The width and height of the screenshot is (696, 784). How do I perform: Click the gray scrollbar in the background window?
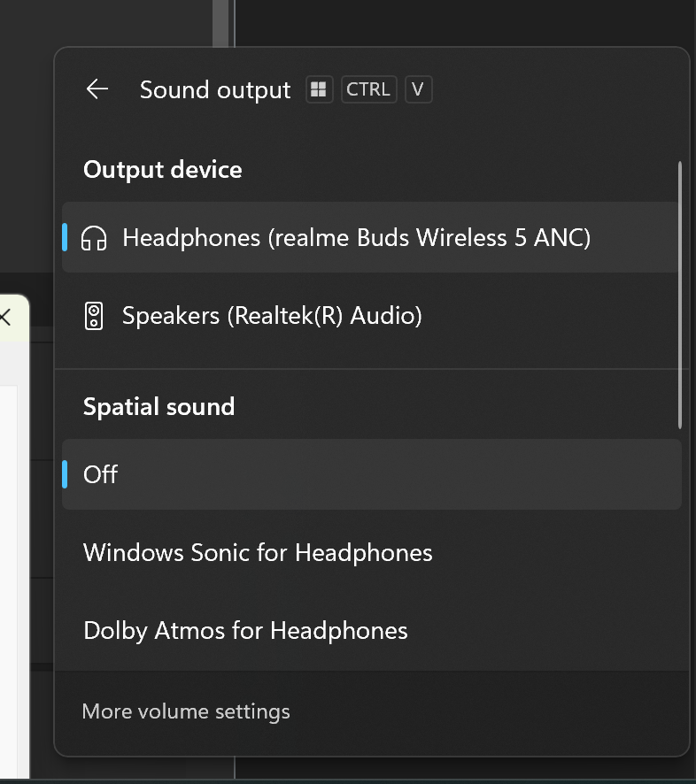220,24
